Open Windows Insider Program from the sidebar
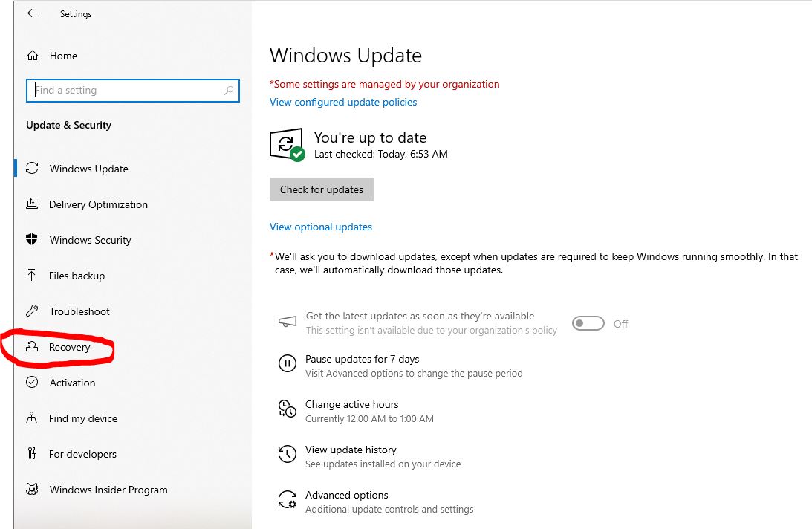 point(107,490)
